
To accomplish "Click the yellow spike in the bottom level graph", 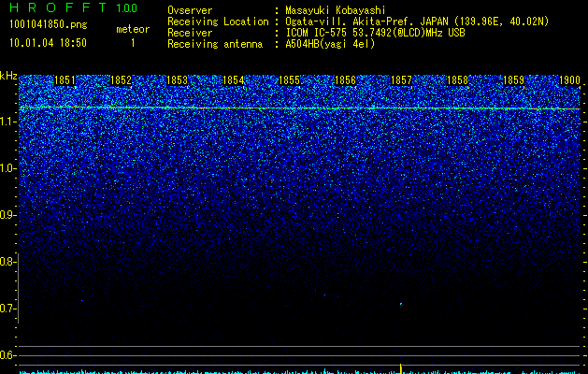I will coord(401,368).
